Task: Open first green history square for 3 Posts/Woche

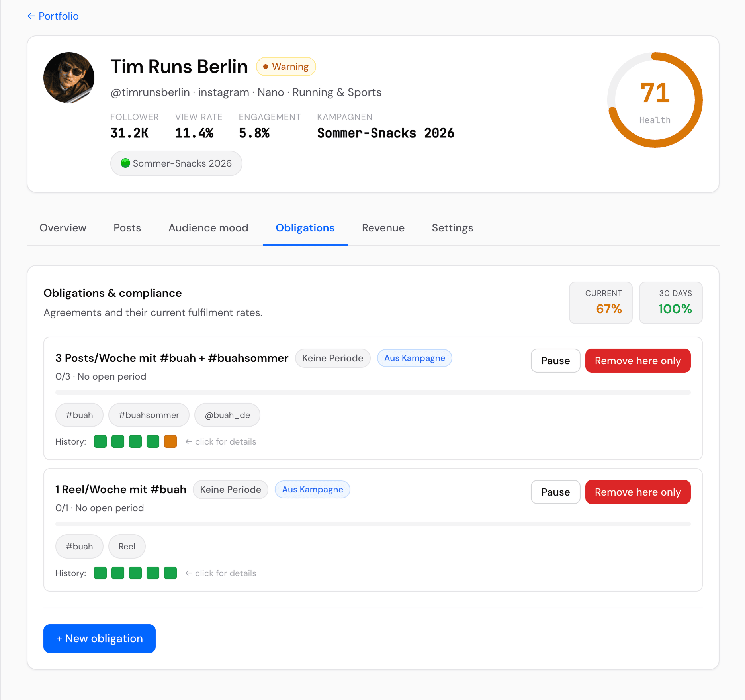Action: pyautogui.click(x=100, y=441)
